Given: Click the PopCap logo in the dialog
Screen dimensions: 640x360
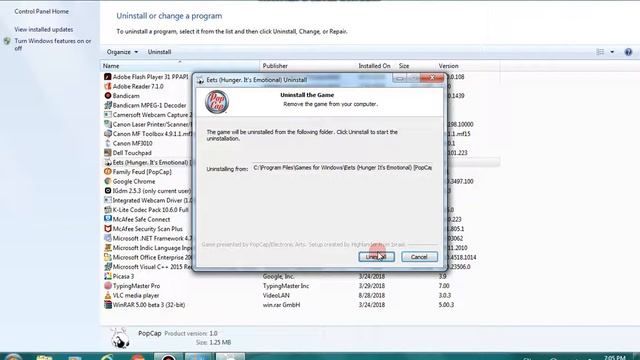Looking at the screenshot, I should click(217, 102).
